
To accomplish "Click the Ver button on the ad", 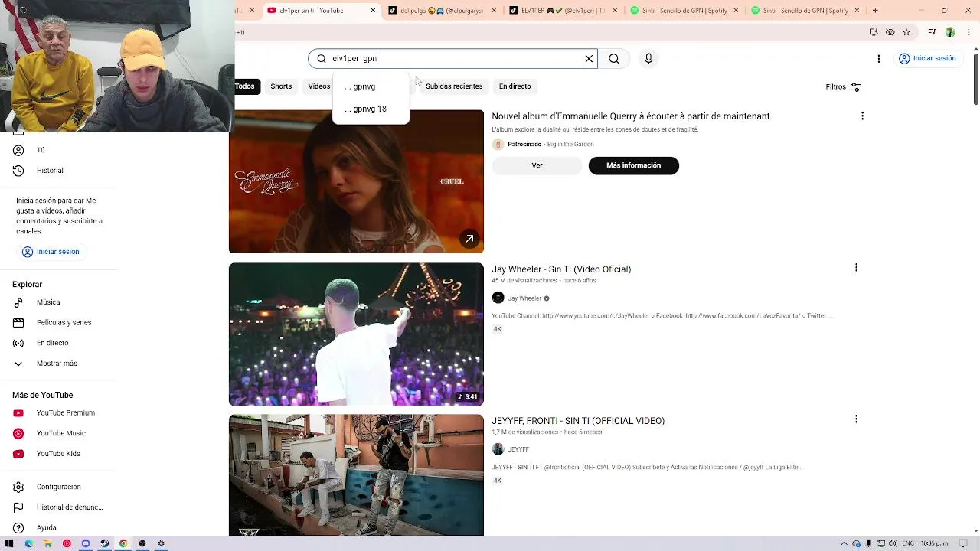I will [537, 165].
